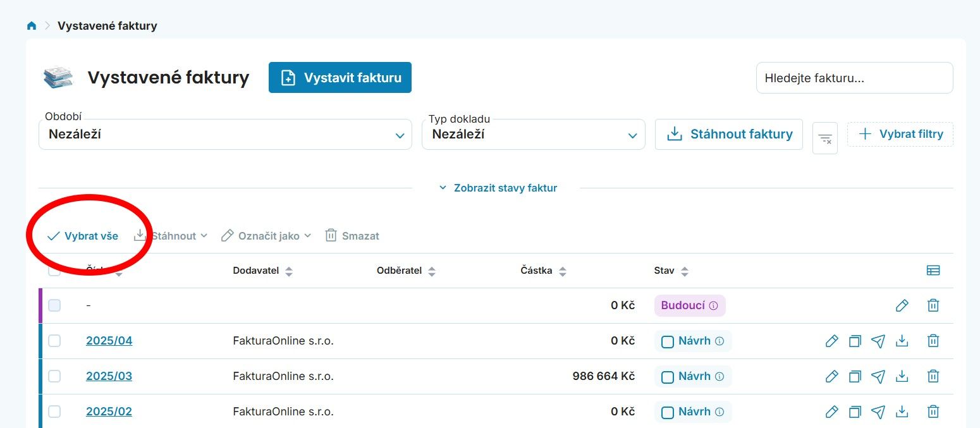The height and width of the screenshot is (428, 980).
Task: Open invoice 2025/02 link
Action: 109,412
